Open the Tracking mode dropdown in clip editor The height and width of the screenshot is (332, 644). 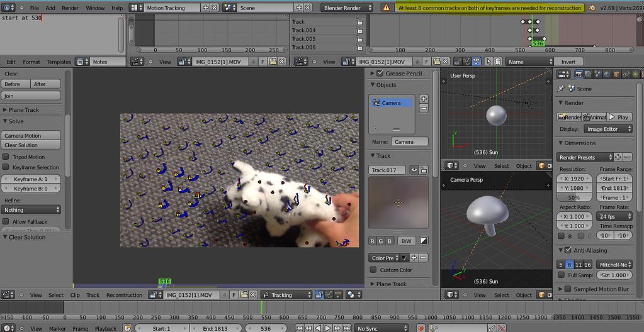pos(286,295)
